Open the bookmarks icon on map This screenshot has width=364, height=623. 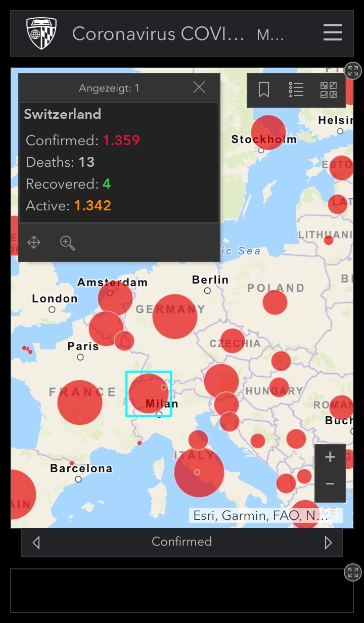263,90
